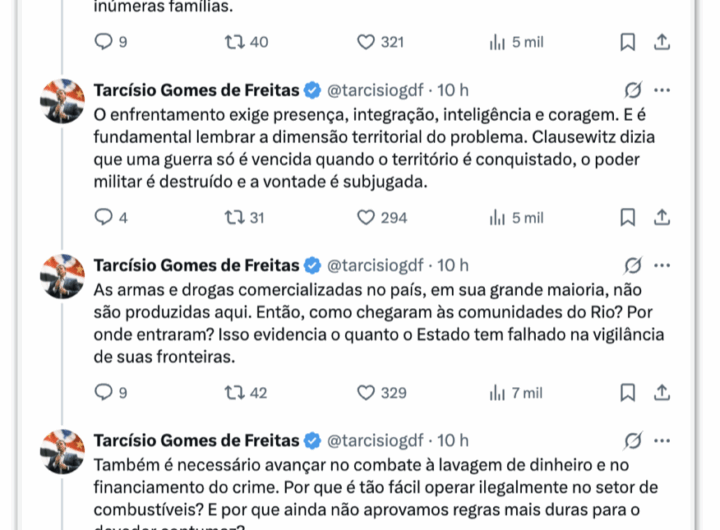Open Tarcísio Gomes de Freitas profile name on Clausewitz tweet
The image size is (720, 530).
tap(196, 90)
